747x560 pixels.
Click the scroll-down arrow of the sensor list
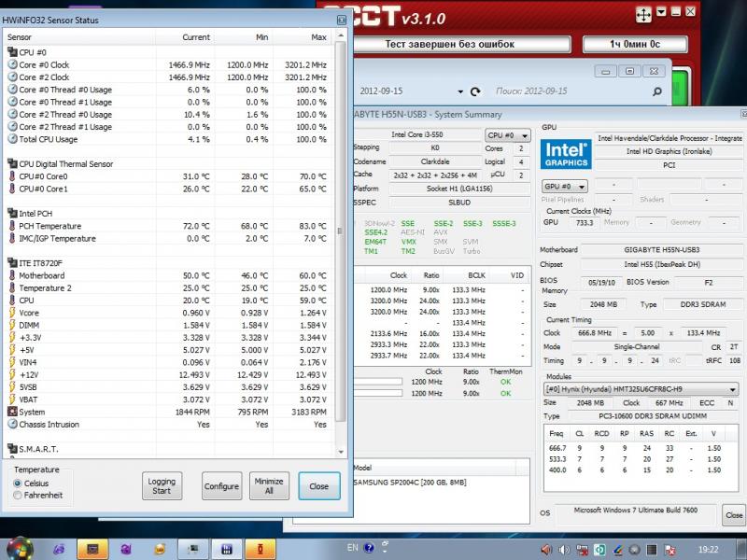(x=341, y=452)
